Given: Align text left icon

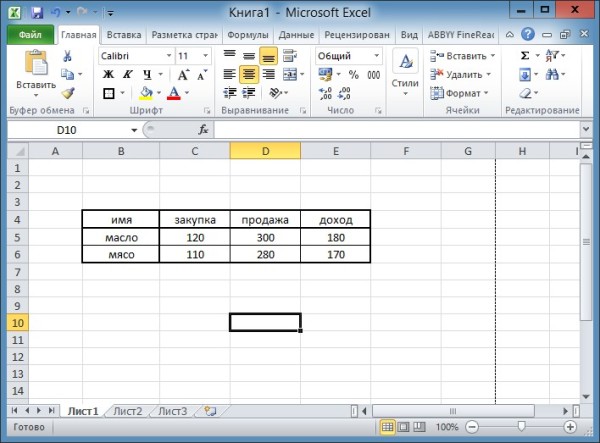Looking at the screenshot, I should [x=230, y=74].
